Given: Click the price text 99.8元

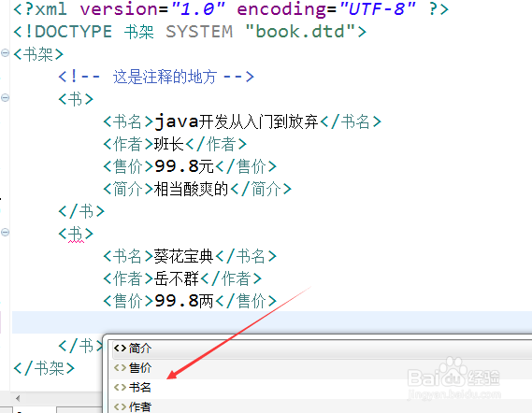Looking at the screenshot, I should click(x=184, y=166).
